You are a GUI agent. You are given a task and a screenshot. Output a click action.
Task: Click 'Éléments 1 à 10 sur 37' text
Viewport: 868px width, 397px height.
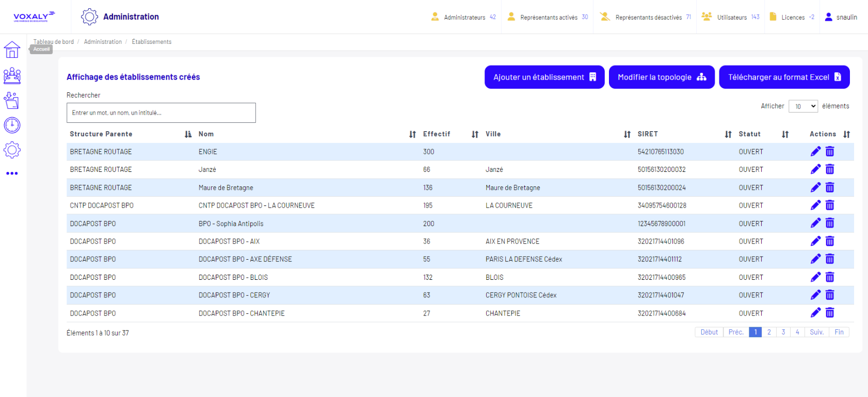(x=98, y=333)
